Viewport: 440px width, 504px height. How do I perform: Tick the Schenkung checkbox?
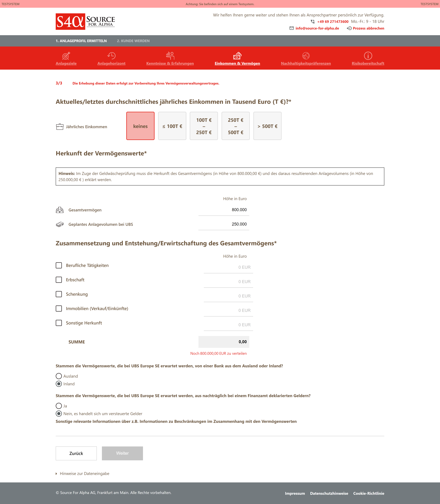coord(59,294)
